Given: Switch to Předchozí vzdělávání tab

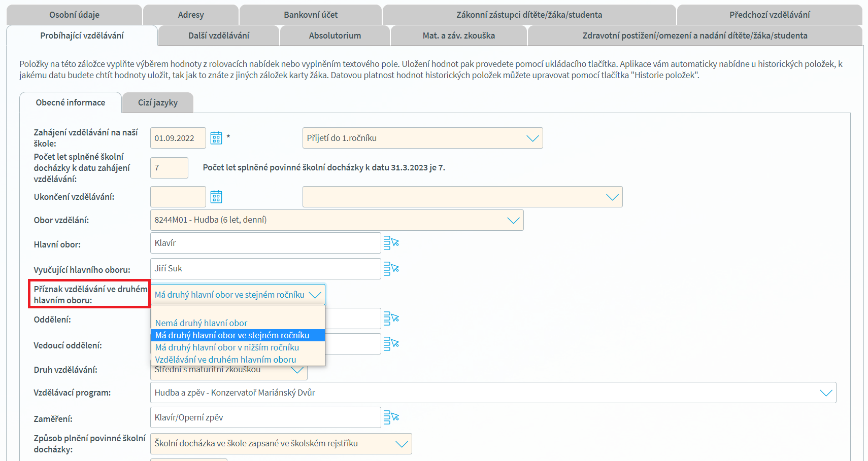Looking at the screenshot, I should click(770, 15).
